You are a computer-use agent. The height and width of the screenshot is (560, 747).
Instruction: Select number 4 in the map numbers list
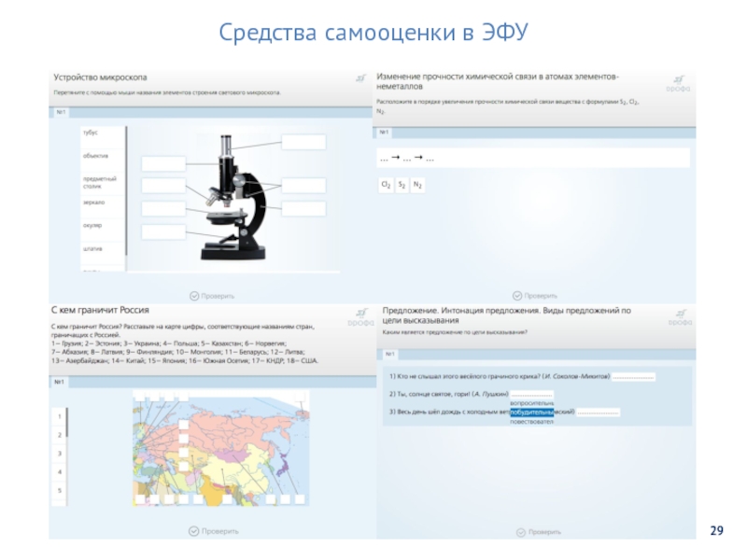click(x=59, y=472)
